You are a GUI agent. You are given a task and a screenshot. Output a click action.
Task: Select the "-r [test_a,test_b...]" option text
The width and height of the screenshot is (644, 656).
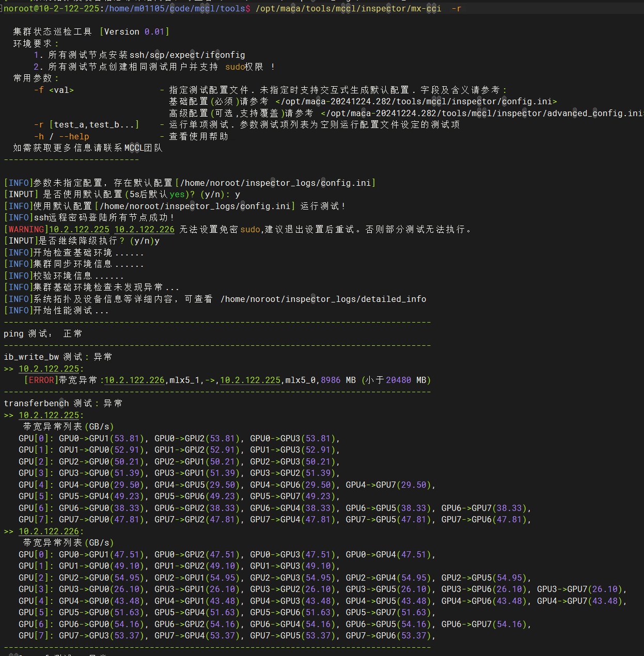point(86,124)
